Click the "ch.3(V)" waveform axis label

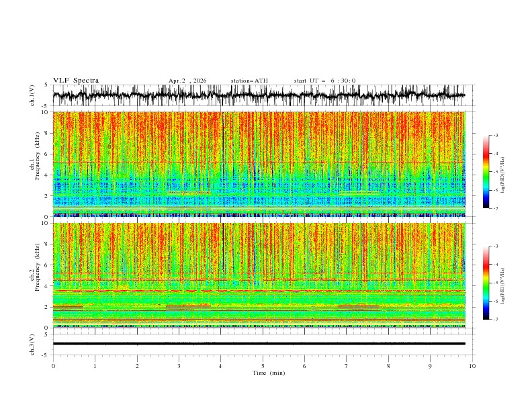(32, 345)
